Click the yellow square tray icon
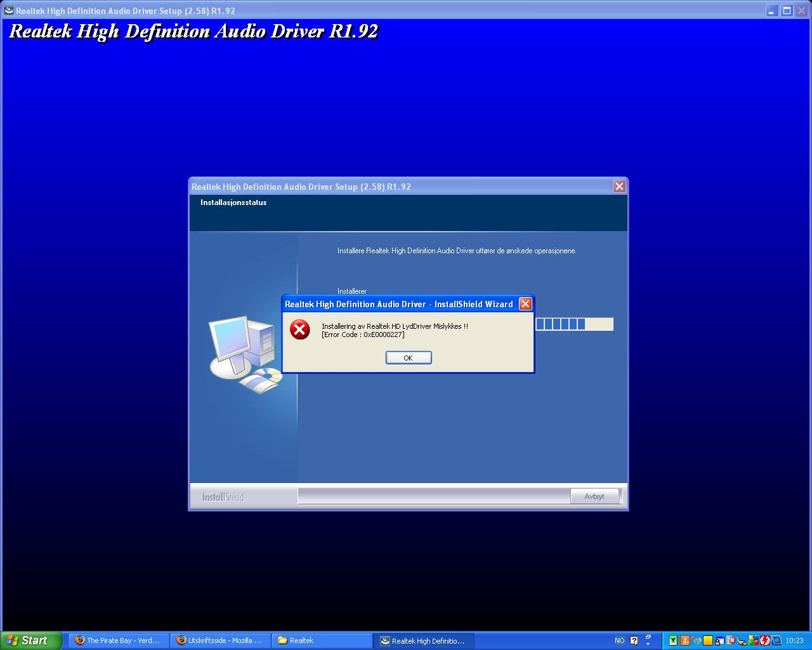The width and height of the screenshot is (812, 650). coord(708,640)
